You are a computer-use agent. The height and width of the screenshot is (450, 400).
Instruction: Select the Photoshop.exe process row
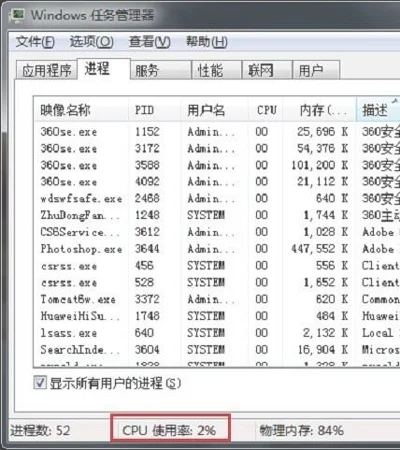[217, 249]
